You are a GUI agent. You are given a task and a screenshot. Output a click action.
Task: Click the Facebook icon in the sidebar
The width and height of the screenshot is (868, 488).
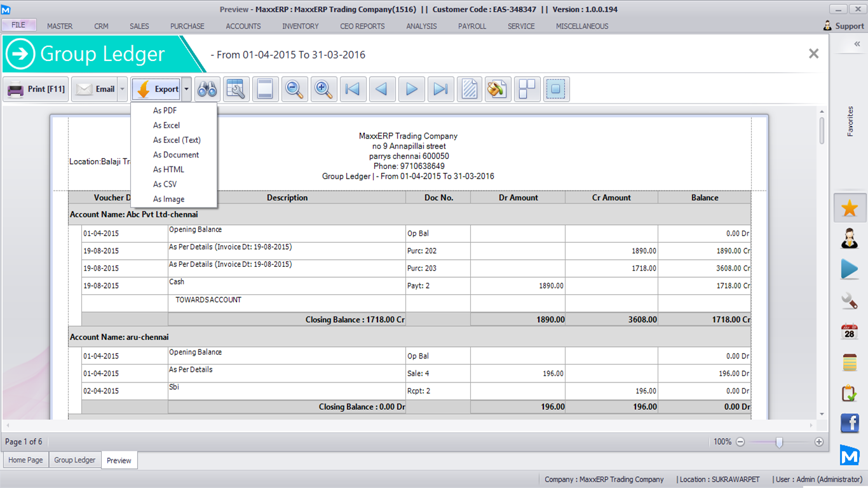tap(850, 423)
